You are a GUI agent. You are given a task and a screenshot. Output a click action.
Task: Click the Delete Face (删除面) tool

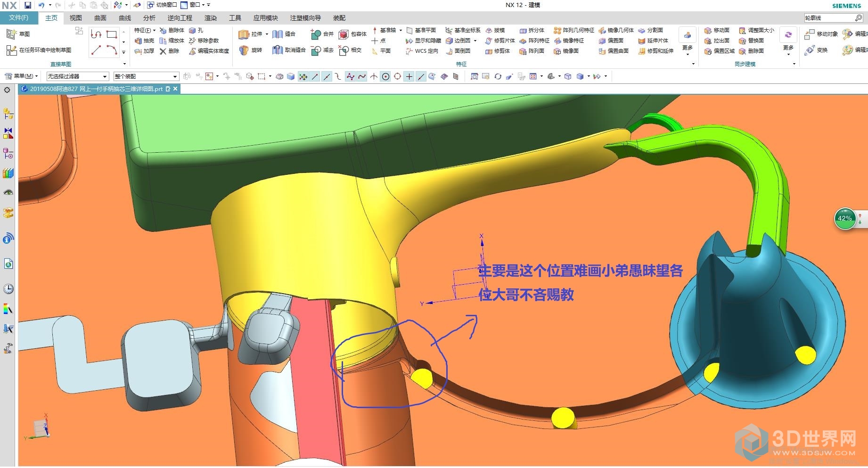tap(751, 51)
